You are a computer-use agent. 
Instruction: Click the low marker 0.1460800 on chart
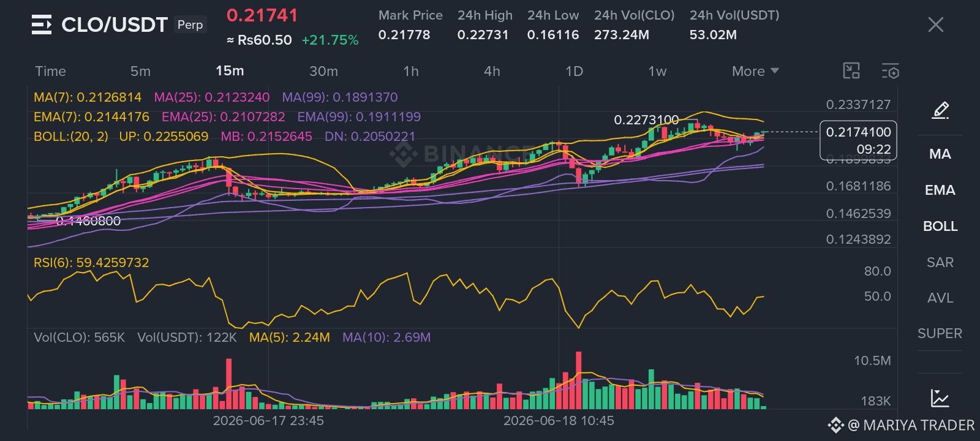[x=88, y=221]
